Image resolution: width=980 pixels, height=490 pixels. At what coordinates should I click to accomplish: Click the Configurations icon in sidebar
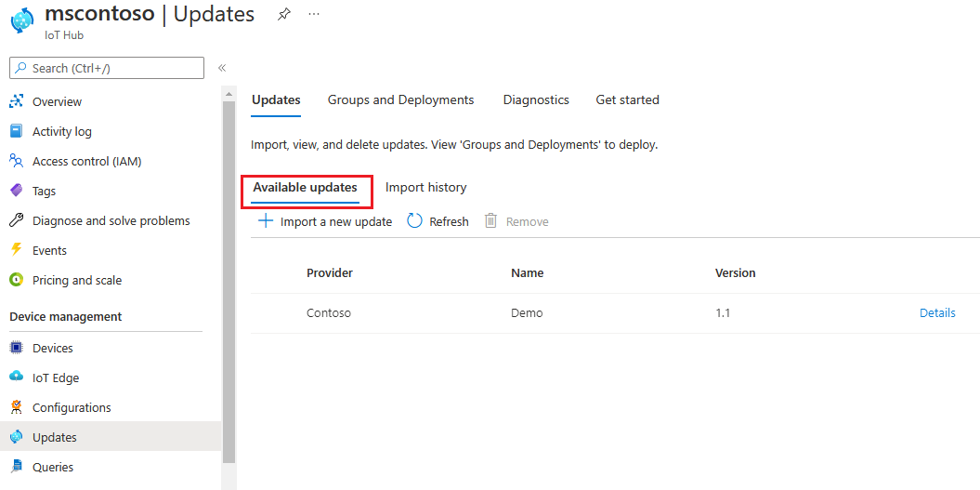coord(16,407)
